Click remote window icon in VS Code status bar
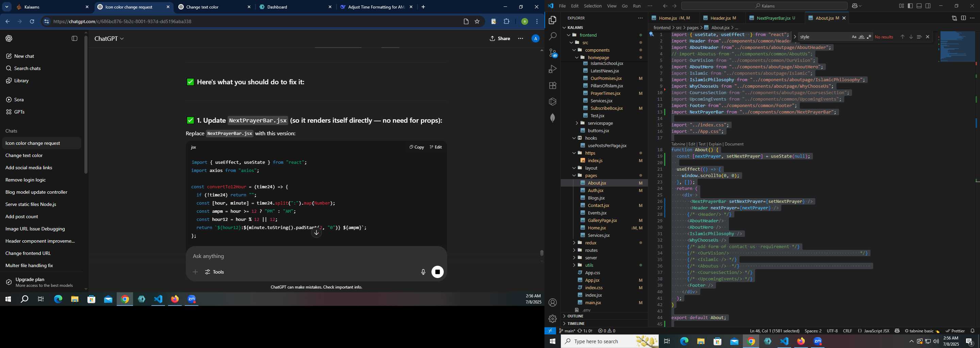 coord(550,331)
